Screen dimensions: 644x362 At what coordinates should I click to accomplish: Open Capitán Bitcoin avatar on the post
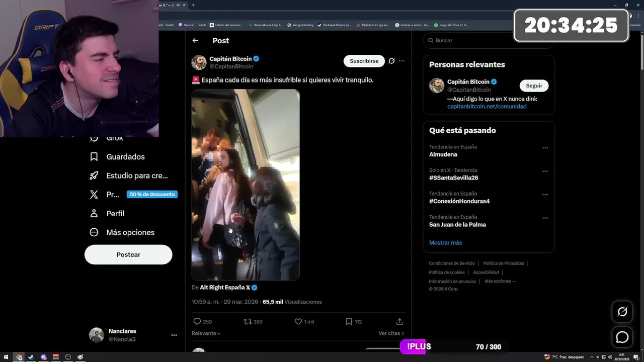[x=199, y=62]
